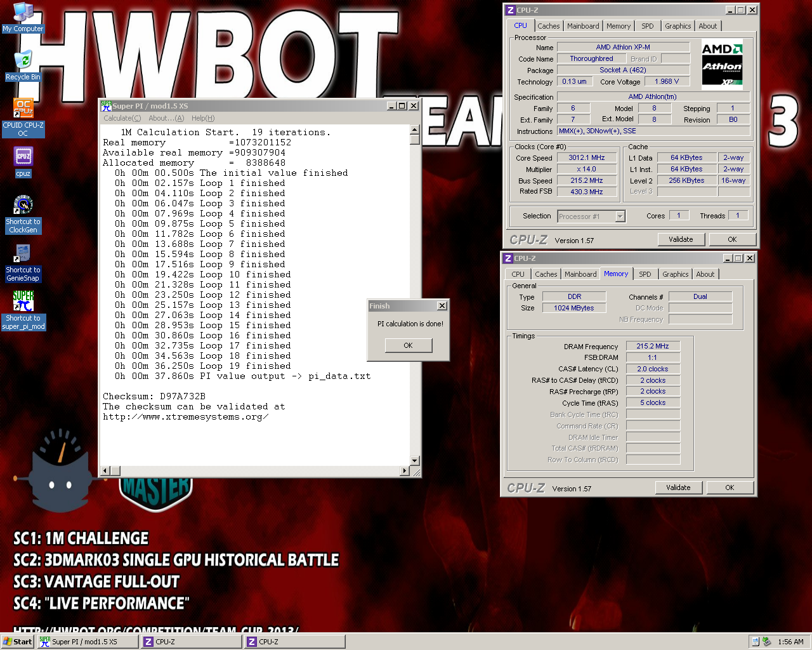The image size is (812, 650).
Task: Minimize the Super PI window
Action: click(x=391, y=106)
